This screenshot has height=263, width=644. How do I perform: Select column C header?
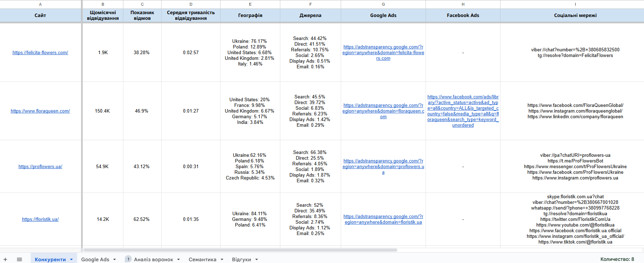tap(142, 4)
